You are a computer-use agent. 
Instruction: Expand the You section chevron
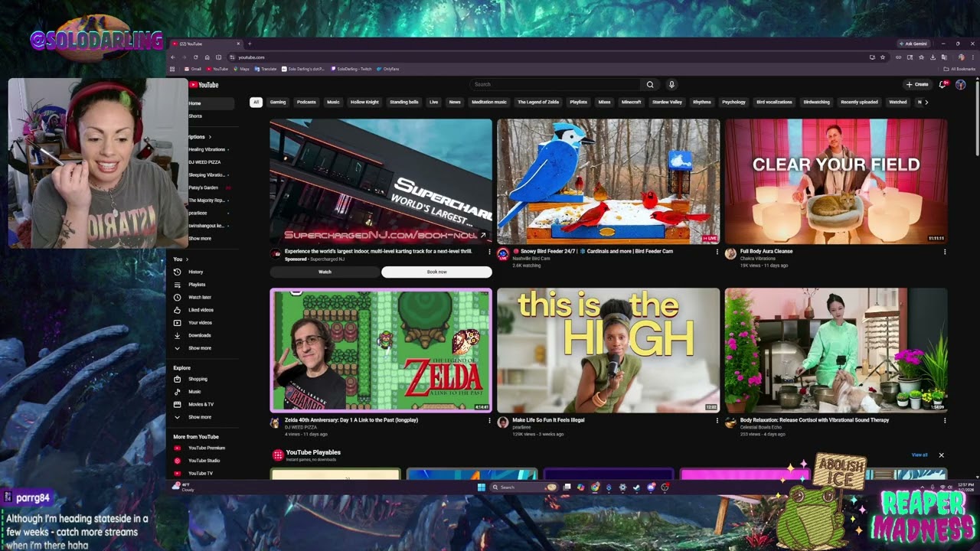point(187,259)
